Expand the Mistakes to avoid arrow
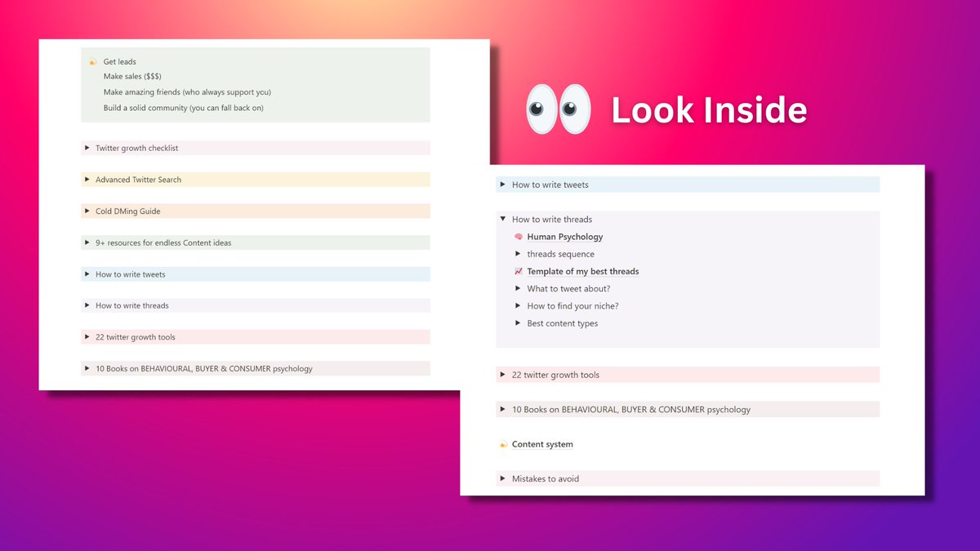980x551 pixels. tap(503, 478)
